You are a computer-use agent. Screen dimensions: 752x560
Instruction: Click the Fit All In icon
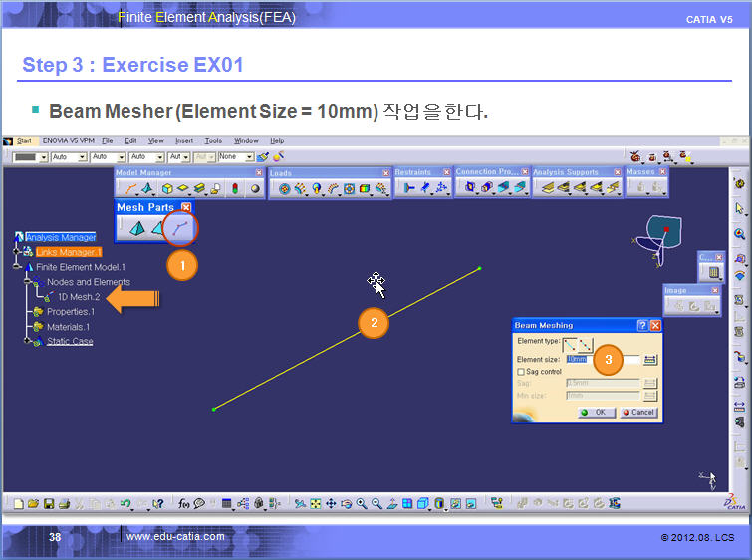315,504
